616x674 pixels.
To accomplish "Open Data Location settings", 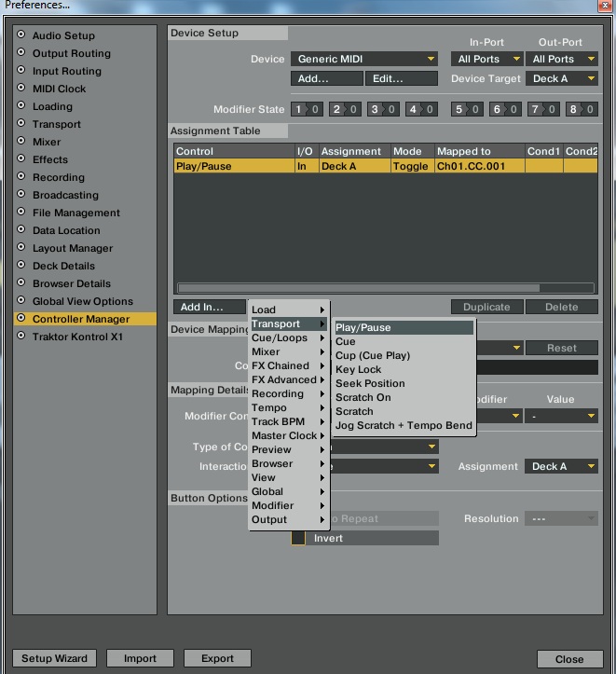I will point(66,230).
